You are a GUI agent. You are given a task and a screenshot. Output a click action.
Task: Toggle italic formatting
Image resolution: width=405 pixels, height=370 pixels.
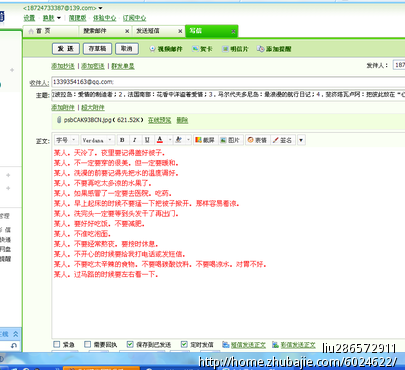[134, 140]
